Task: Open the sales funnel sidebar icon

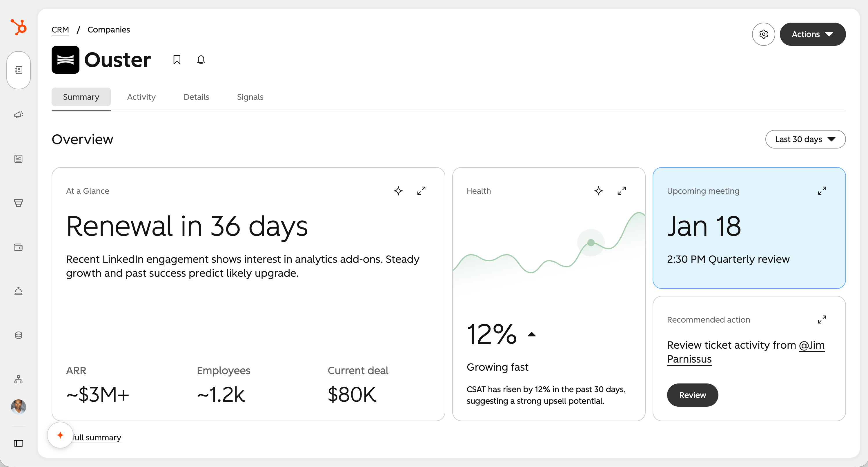Action: coord(19,203)
